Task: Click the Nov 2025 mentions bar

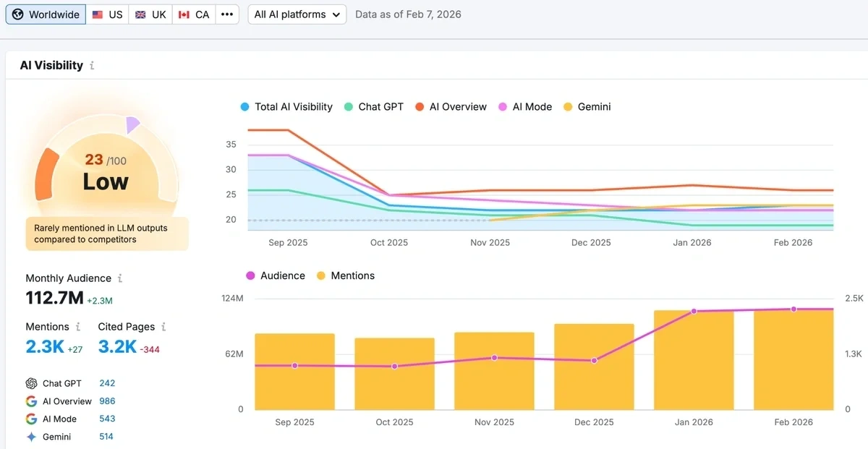Action: 494,371
